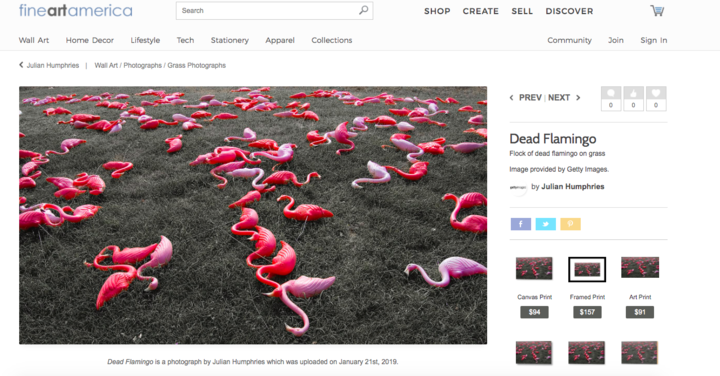Open Grass Photographs breadcrumb link

click(x=197, y=65)
